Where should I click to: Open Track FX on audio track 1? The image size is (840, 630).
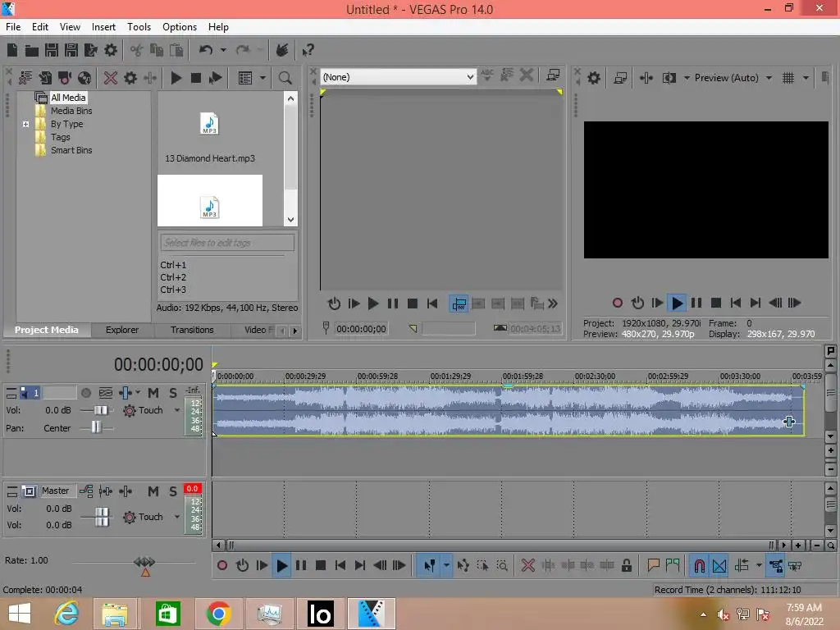point(126,393)
